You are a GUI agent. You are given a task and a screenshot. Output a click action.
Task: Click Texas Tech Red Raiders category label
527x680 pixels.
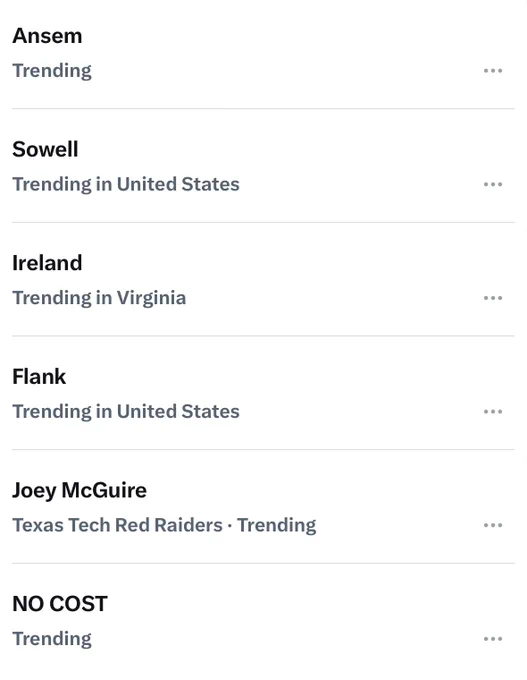tap(117, 525)
